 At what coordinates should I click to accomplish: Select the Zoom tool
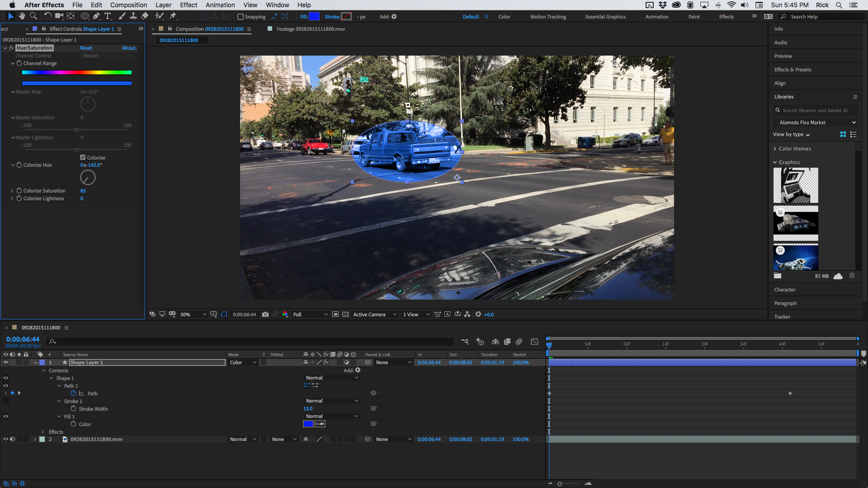[x=33, y=16]
